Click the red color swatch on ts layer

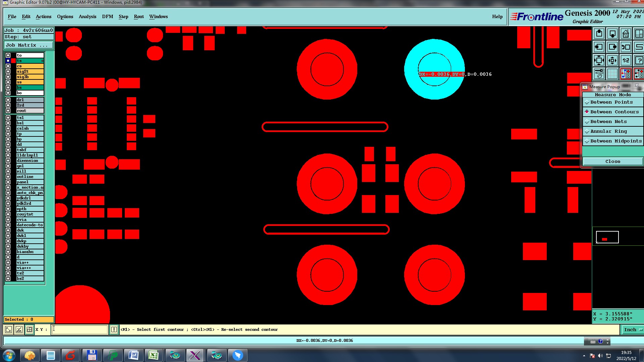point(13,61)
